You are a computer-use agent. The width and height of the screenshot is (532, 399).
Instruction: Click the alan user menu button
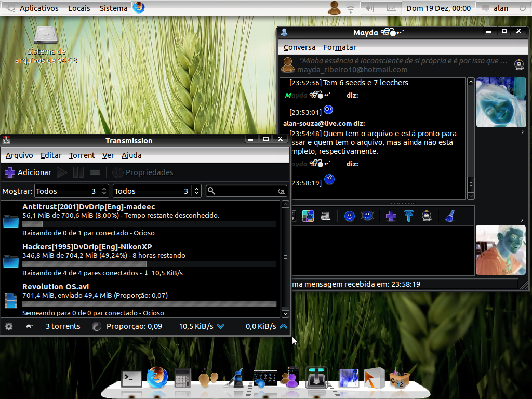pos(501,8)
